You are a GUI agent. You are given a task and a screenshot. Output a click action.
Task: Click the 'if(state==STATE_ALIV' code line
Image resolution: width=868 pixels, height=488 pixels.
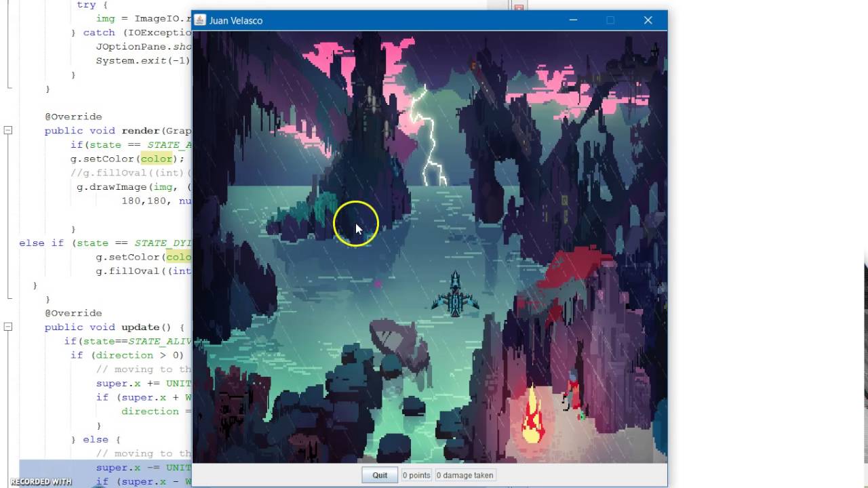(x=128, y=341)
